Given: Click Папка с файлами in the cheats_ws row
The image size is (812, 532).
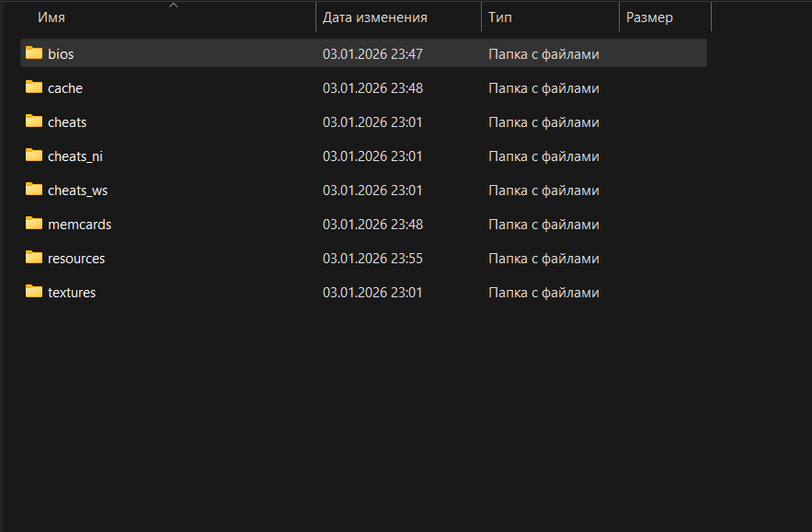Looking at the screenshot, I should (x=543, y=191).
